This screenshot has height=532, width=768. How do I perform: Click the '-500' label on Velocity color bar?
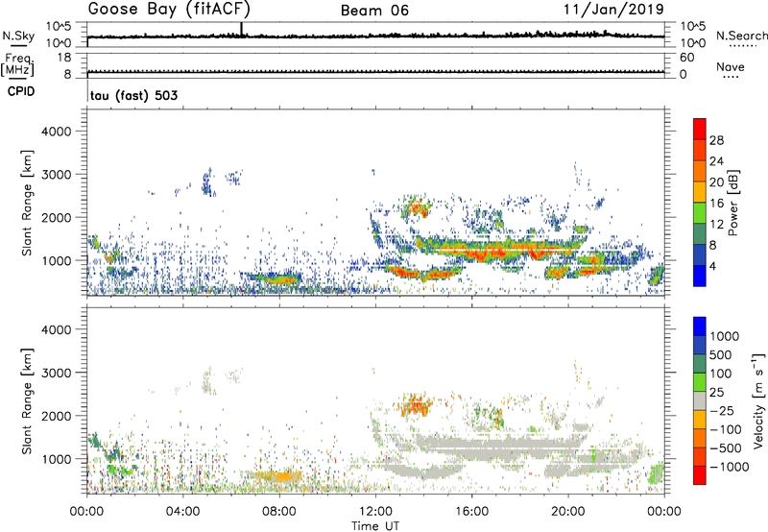[x=726, y=447]
